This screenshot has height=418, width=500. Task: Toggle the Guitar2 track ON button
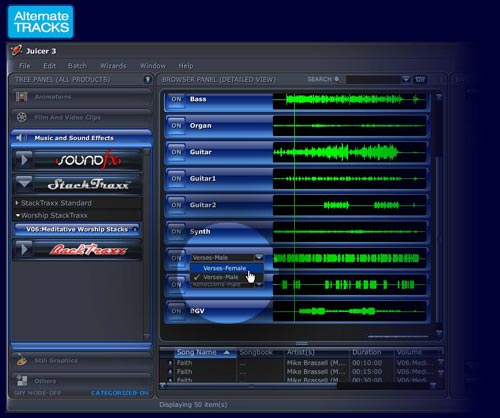click(176, 205)
